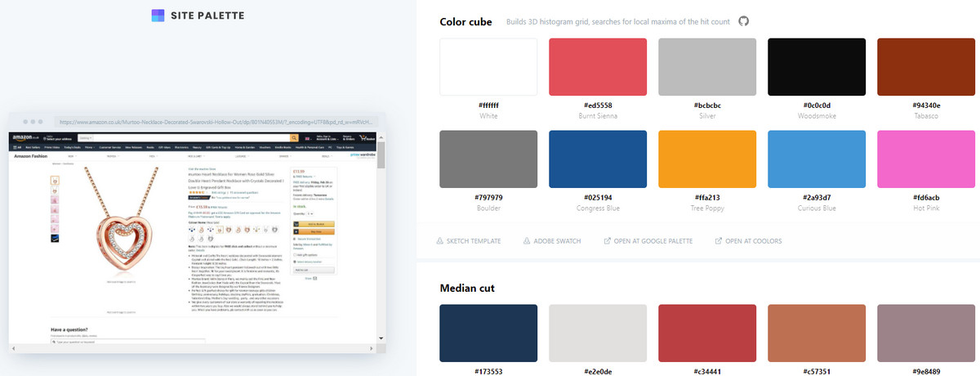
Task: Click the Color cube heading
Action: 465,22
